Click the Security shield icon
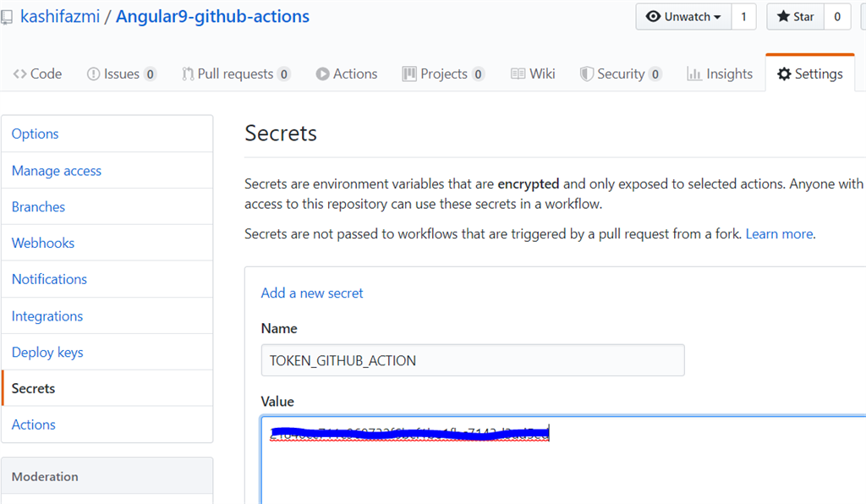 (586, 74)
